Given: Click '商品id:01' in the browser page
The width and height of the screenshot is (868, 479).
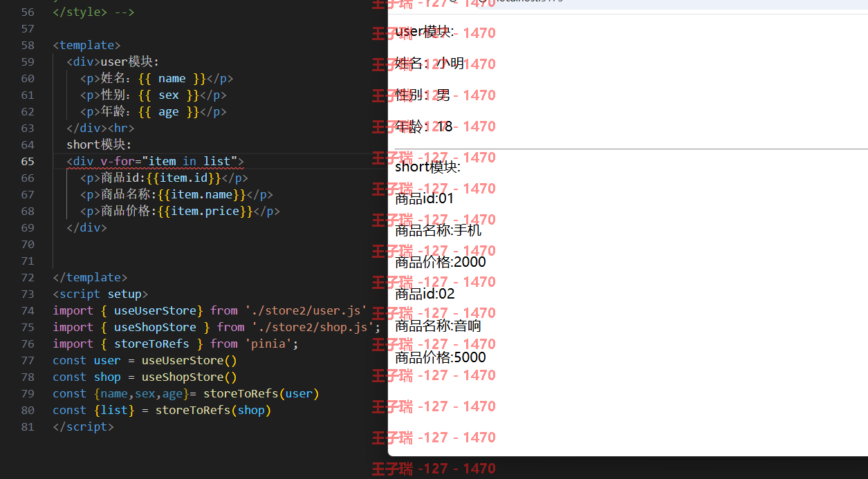Looking at the screenshot, I should click(x=425, y=199).
